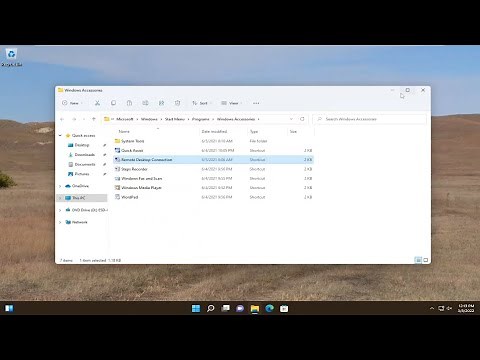Viewport: 480px width, 360px height.
Task: Select the Quick Assist shortcut
Action: 213,150
